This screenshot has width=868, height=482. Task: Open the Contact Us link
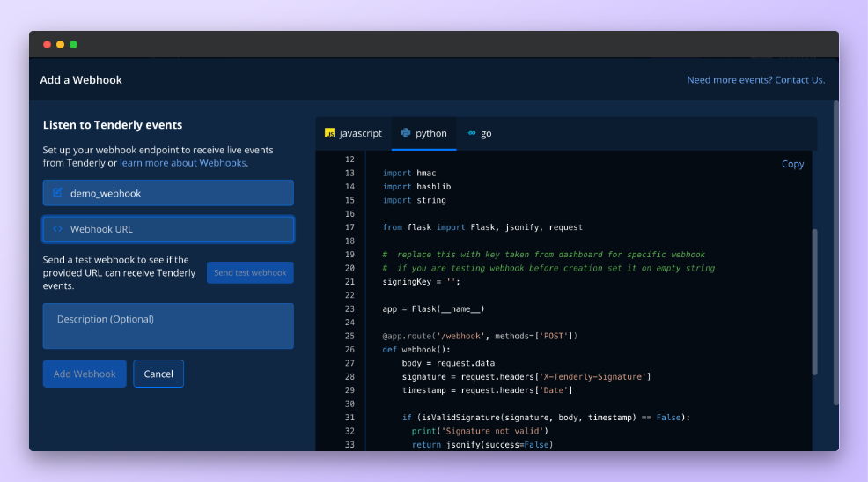[799, 80]
